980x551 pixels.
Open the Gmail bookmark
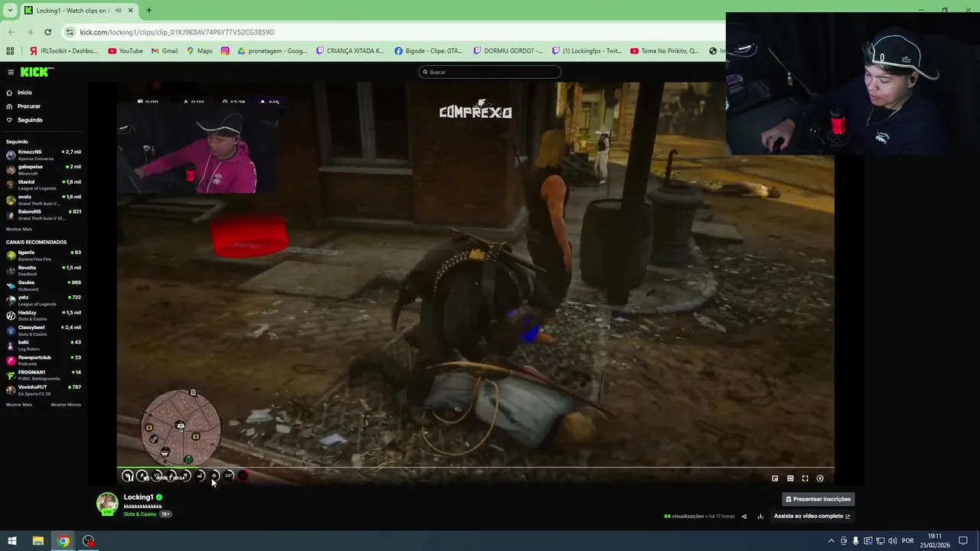[165, 51]
